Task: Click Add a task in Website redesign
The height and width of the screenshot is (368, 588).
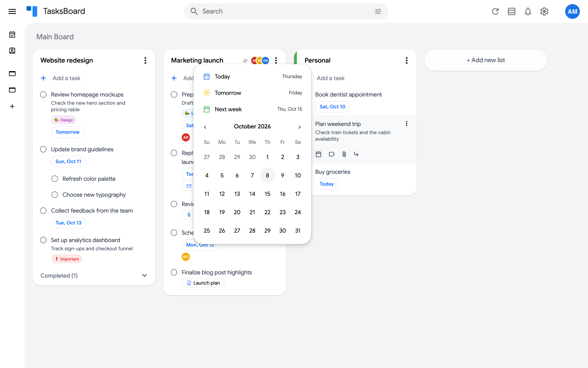Action: pos(66,78)
